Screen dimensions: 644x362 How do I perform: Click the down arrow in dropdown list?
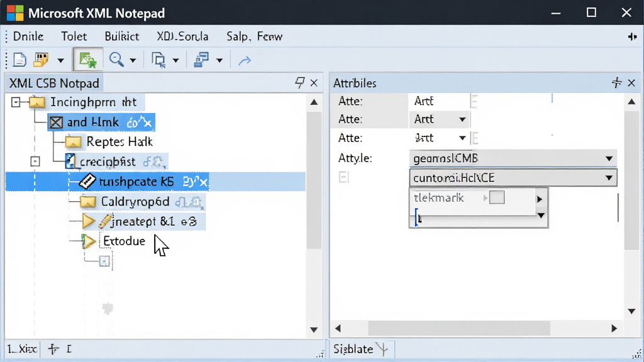[x=541, y=216]
